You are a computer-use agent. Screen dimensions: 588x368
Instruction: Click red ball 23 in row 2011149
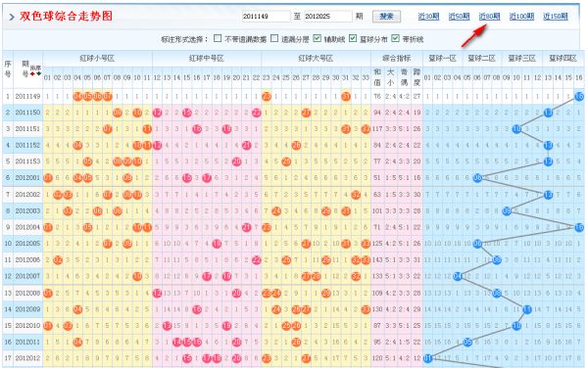coord(267,96)
